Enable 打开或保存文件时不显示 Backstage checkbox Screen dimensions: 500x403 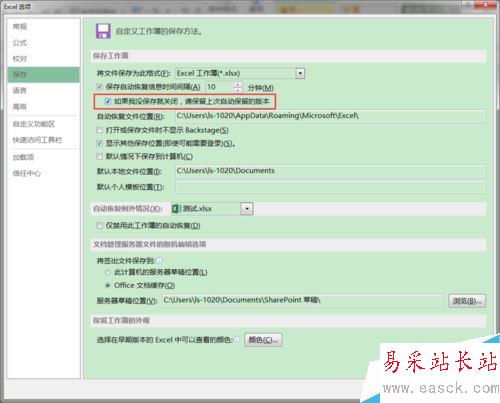click(99, 130)
